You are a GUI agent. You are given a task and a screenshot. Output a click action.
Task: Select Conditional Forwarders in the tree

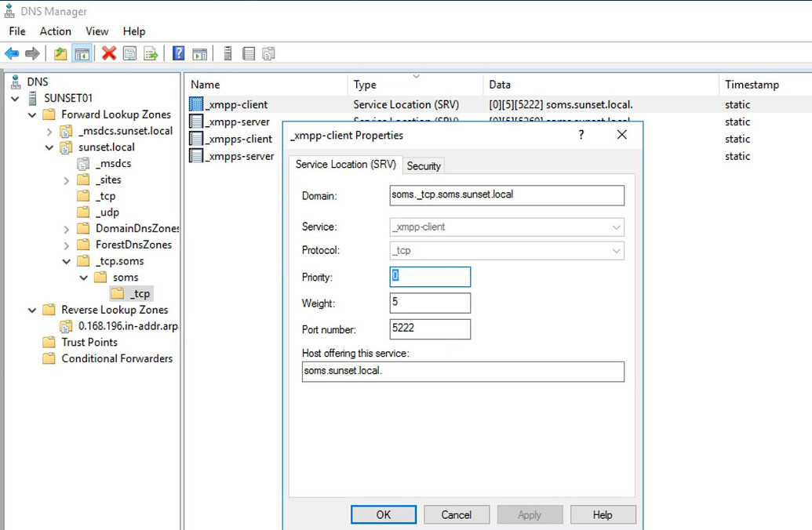tap(117, 359)
